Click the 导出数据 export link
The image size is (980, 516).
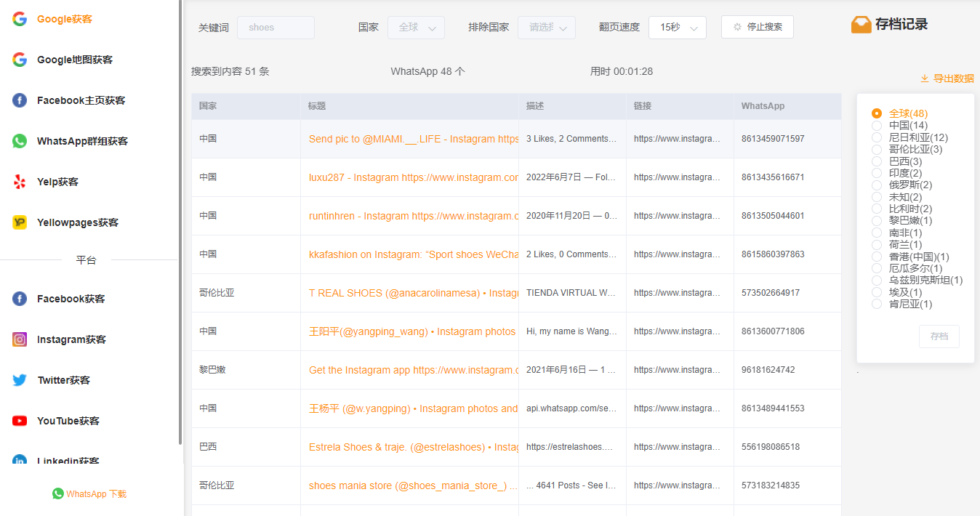(947, 78)
